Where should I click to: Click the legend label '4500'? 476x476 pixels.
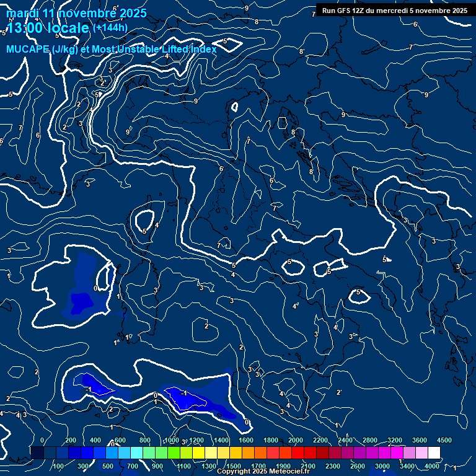(x=444, y=440)
